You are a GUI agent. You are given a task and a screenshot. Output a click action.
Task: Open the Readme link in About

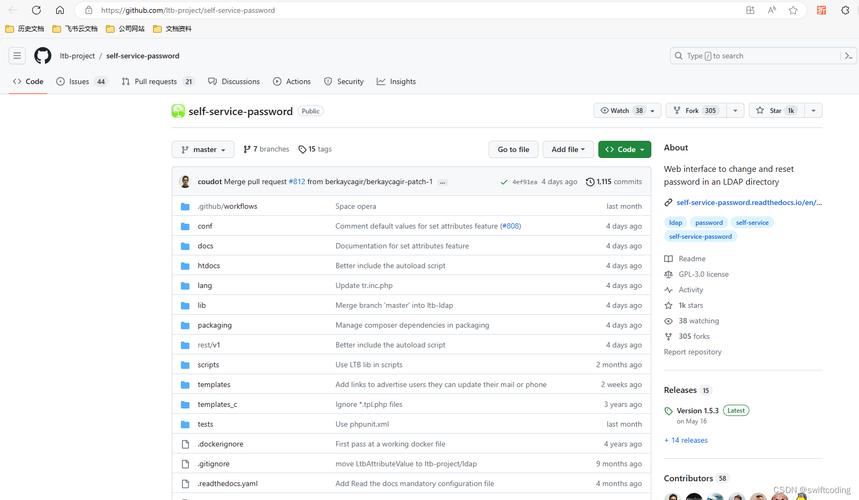tap(692, 258)
